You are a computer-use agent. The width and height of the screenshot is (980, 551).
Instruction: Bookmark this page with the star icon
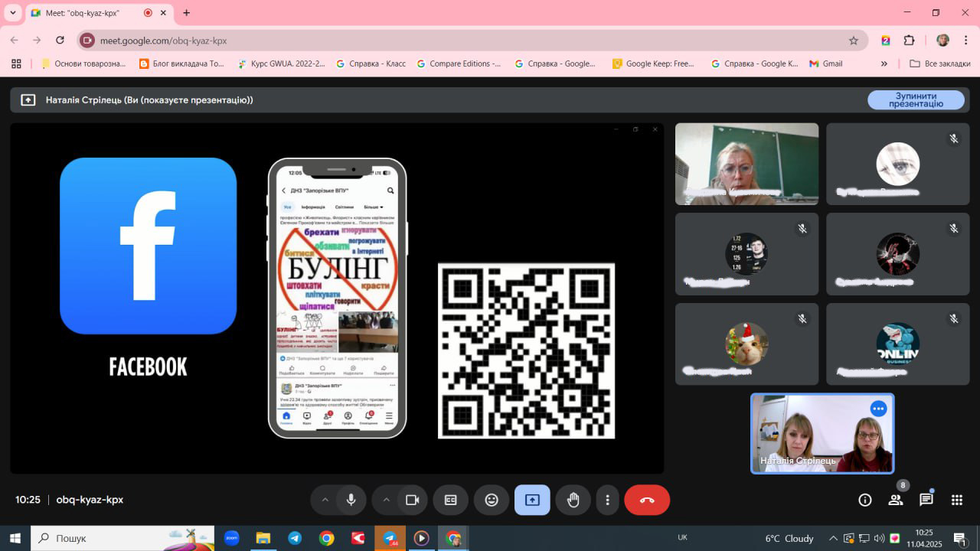point(853,41)
